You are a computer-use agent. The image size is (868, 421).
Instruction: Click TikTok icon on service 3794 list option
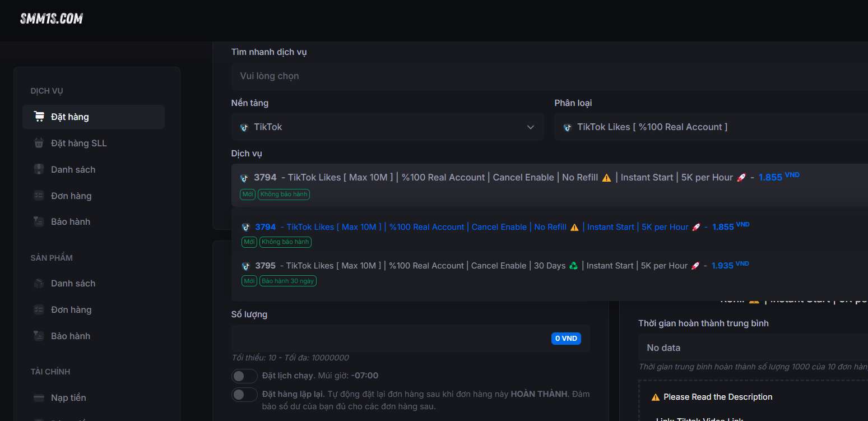tap(245, 227)
